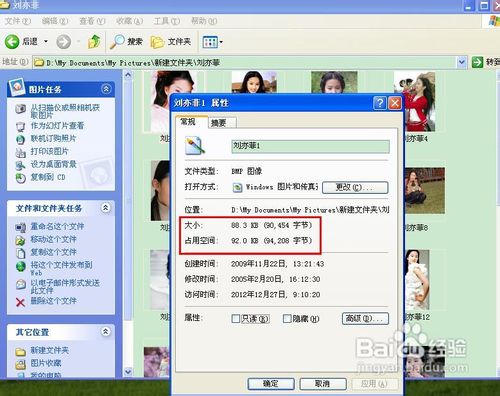Open the address bar dropdown arrow
Viewport: 500px width, 396px height.
[x=461, y=62]
